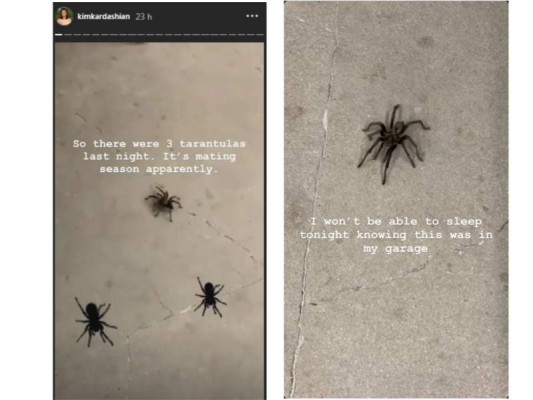
Task: Open the three-dot more options menu
Action: (x=252, y=16)
